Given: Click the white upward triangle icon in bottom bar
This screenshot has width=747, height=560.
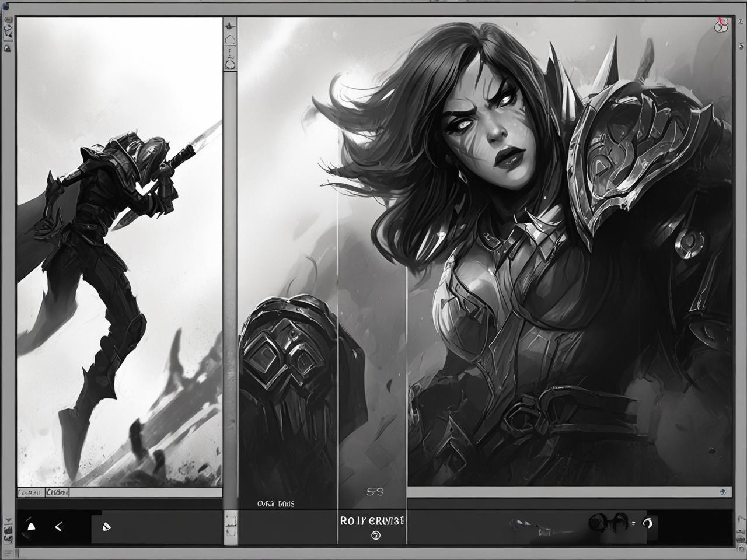Looking at the screenshot, I should point(32,527).
